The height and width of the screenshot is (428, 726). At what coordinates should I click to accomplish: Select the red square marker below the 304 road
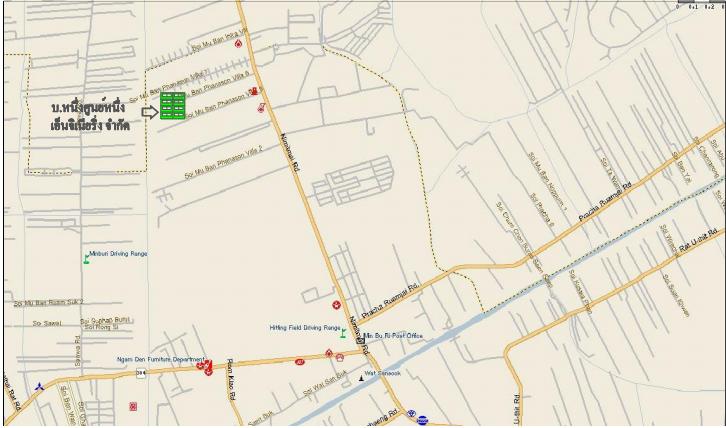pos(133,407)
